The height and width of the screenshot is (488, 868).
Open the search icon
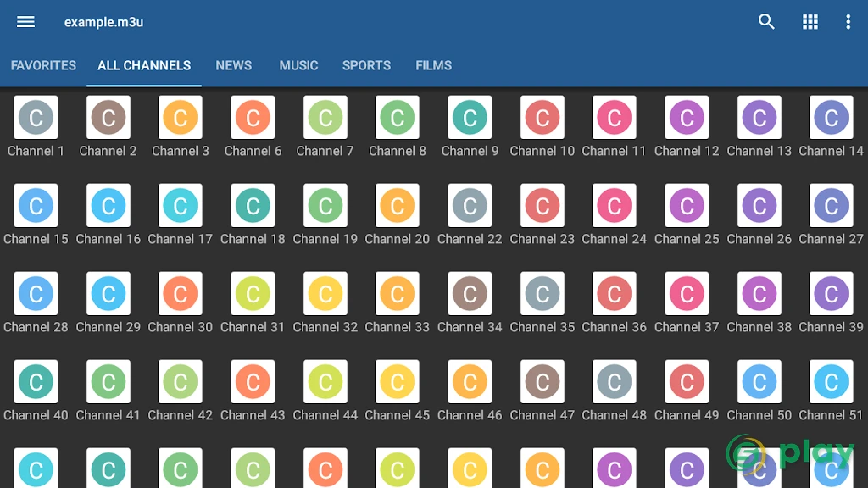click(x=766, y=22)
